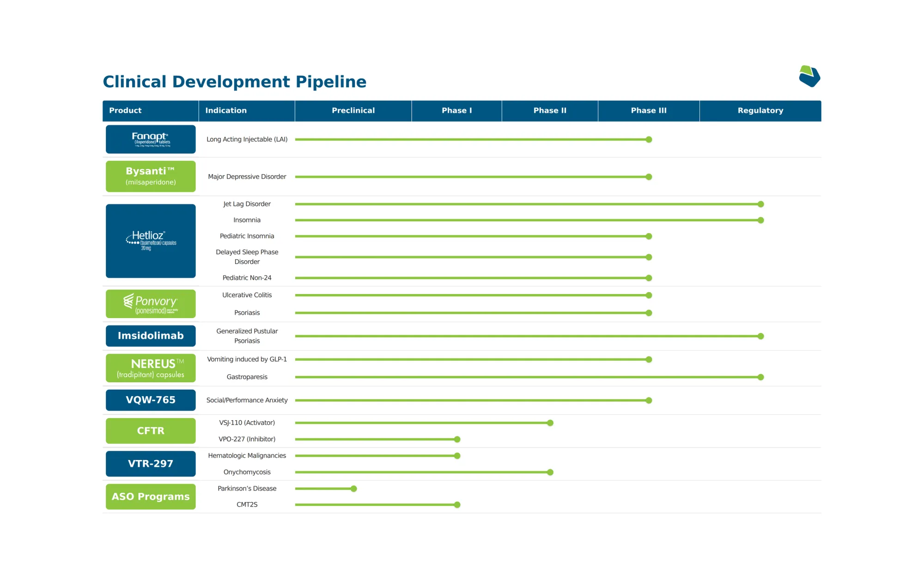Click the Ponvory product logo box
The image size is (924, 583).
point(151,304)
